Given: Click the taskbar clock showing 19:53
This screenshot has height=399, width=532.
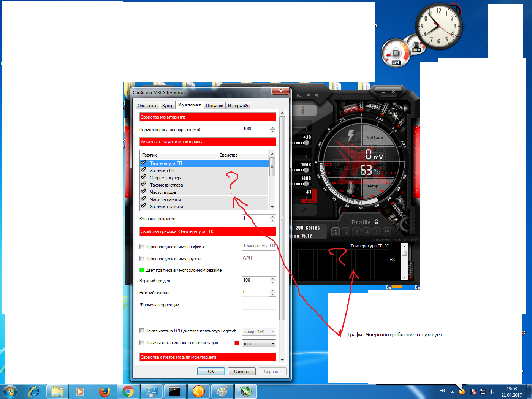Looking at the screenshot, I should pos(511,392).
